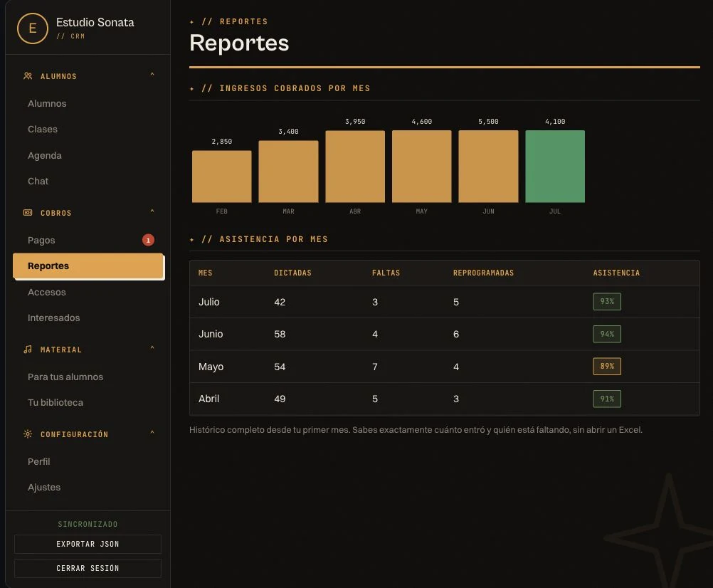Click the 93% attendance badge for Julio
713x588 pixels.
pyautogui.click(x=607, y=302)
